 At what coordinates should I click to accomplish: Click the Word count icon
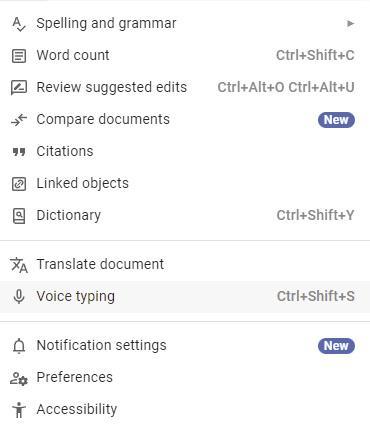(x=19, y=56)
